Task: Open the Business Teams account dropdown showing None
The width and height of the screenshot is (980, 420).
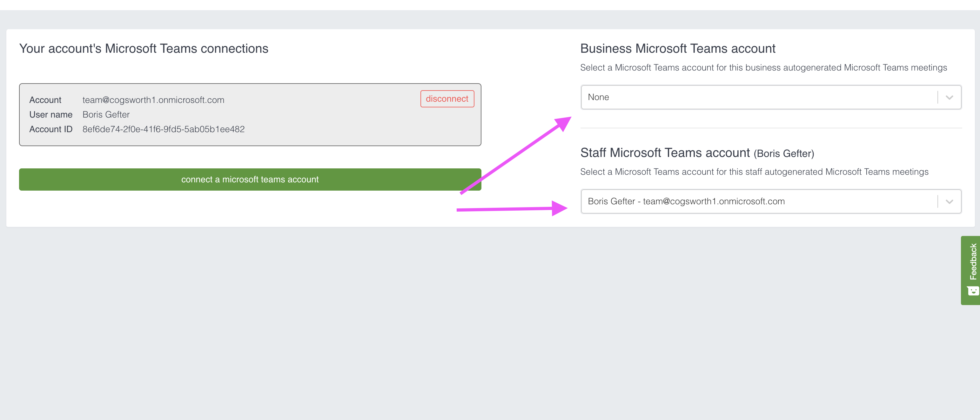Action: 771,98
